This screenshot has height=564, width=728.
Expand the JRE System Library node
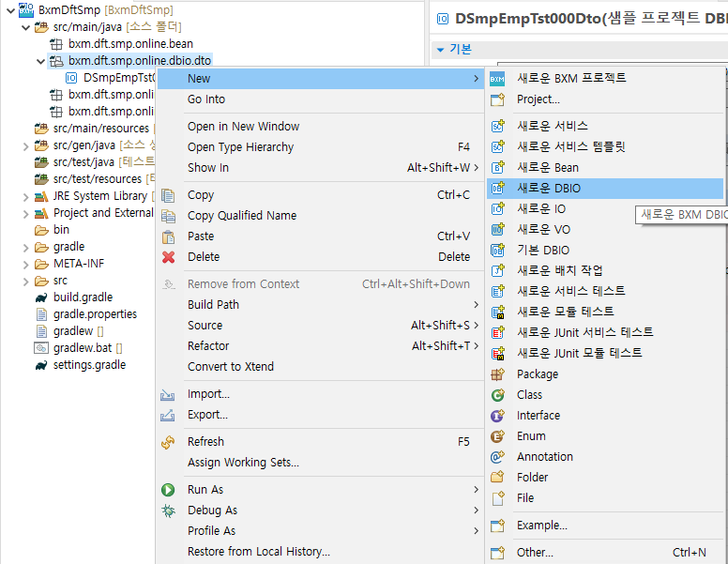25,196
